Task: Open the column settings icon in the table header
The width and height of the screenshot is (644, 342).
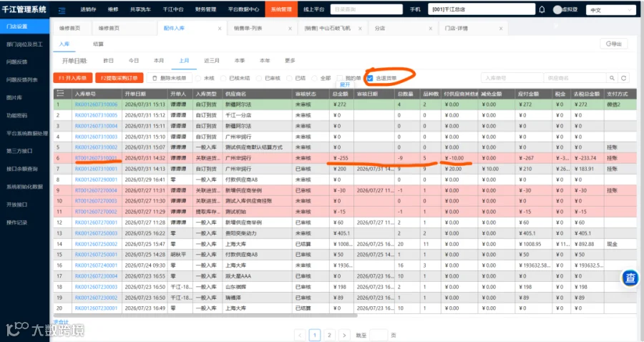Action: pyautogui.click(x=60, y=94)
